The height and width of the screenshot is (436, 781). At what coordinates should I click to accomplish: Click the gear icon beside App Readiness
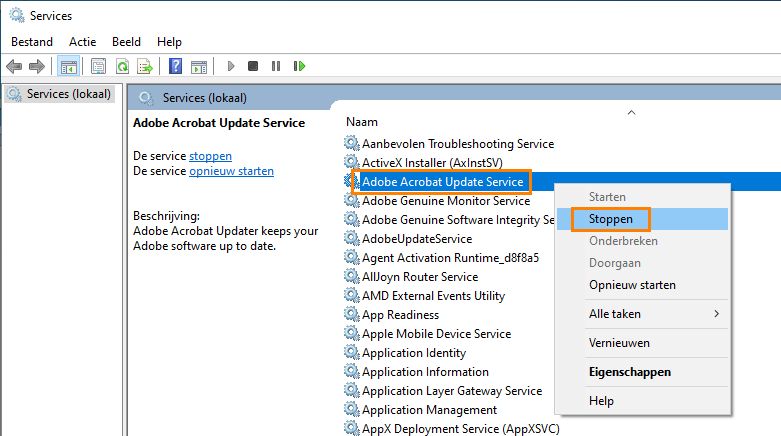click(x=352, y=315)
